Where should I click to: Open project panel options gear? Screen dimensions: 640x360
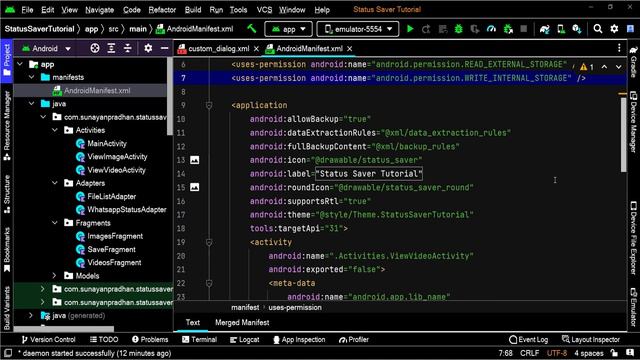click(148, 48)
